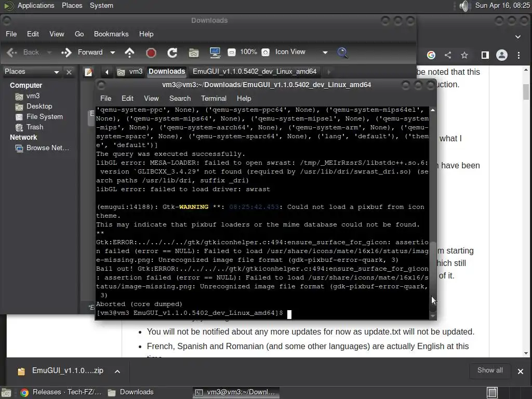The image size is (532, 399).
Task: Open Forward history dropdown arrow
Action: pyautogui.click(x=113, y=52)
